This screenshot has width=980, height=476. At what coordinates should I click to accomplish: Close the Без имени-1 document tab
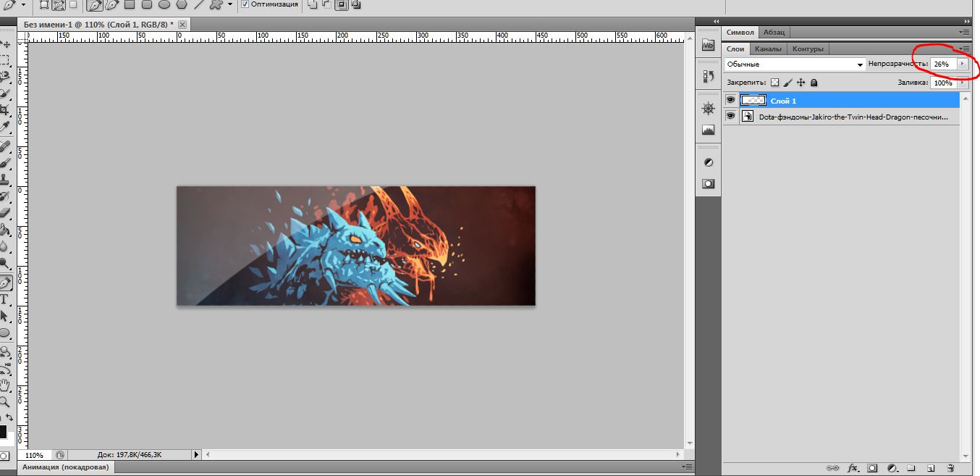point(182,24)
